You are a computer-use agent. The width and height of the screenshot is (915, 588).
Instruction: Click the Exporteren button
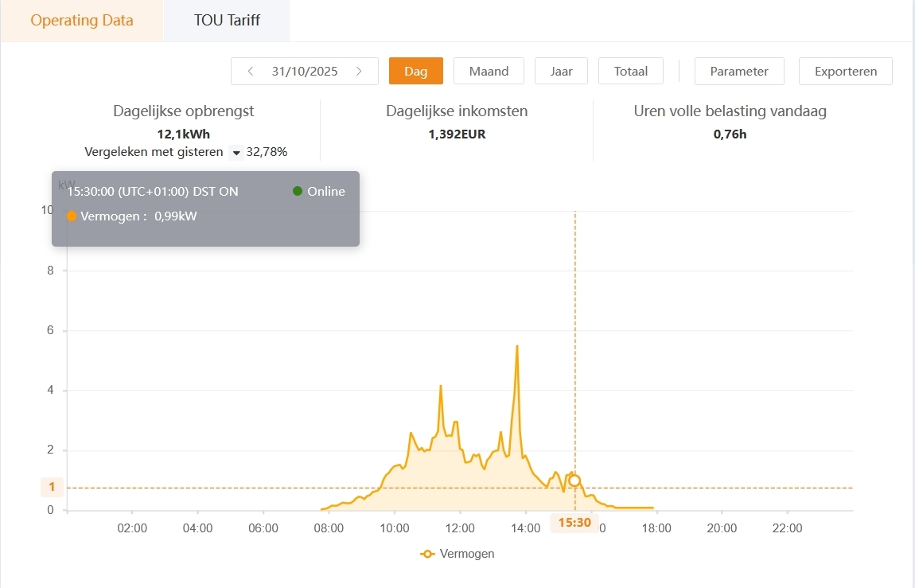coord(845,72)
